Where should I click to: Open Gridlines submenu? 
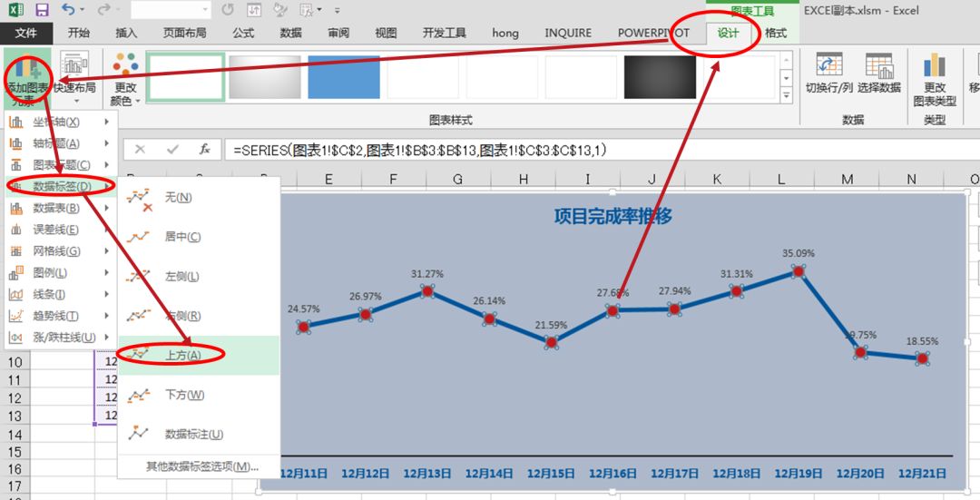(x=61, y=251)
